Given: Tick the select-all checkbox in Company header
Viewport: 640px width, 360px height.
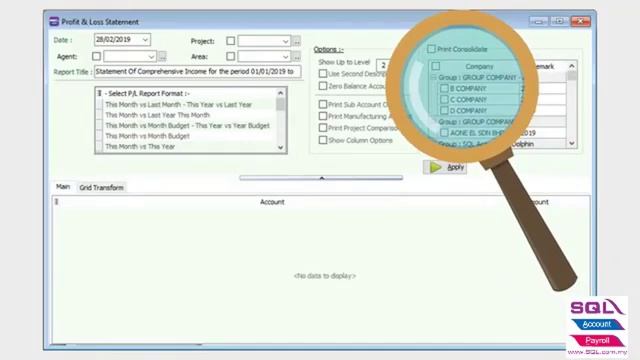Looking at the screenshot, I should (x=436, y=66).
